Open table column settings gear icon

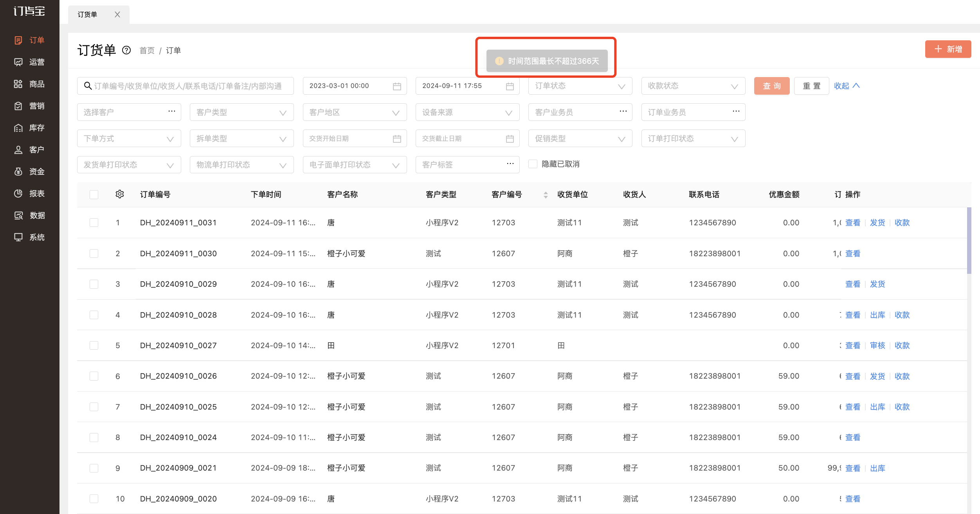[120, 194]
